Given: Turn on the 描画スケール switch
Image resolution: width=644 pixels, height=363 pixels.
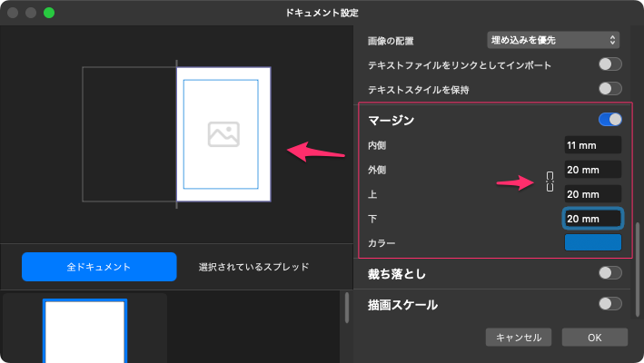Looking at the screenshot, I should [x=609, y=304].
